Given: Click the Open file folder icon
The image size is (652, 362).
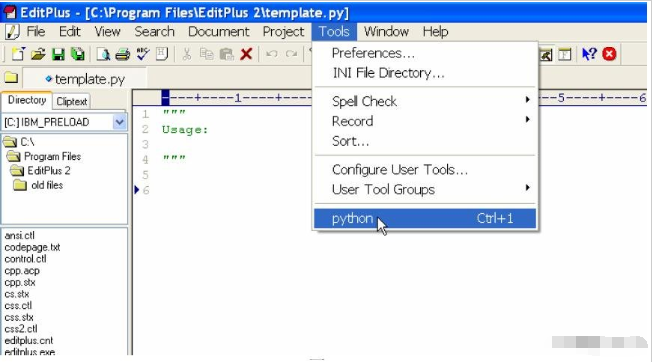Looking at the screenshot, I should click(38, 54).
